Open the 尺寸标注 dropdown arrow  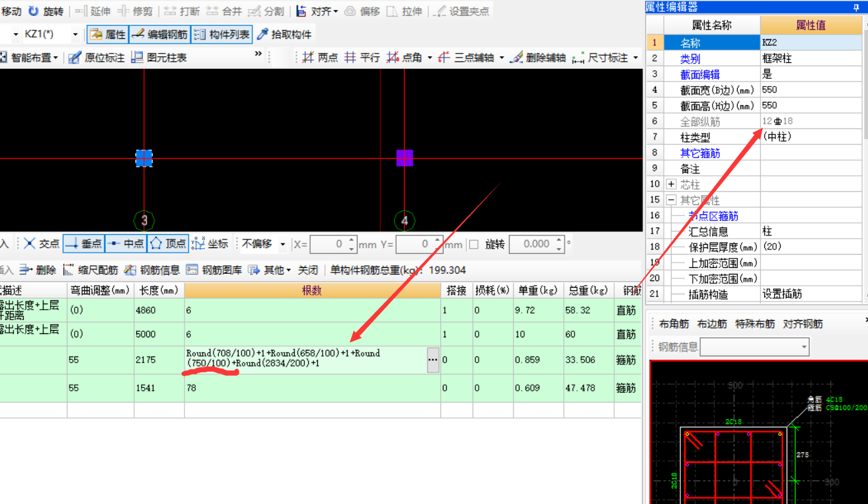pos(635,58)
